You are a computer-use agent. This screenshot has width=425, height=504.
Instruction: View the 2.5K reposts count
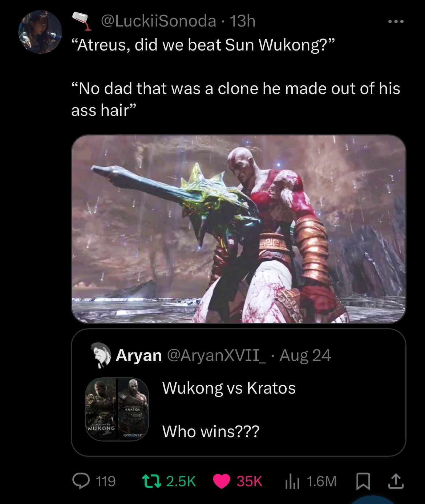(181, 481)
